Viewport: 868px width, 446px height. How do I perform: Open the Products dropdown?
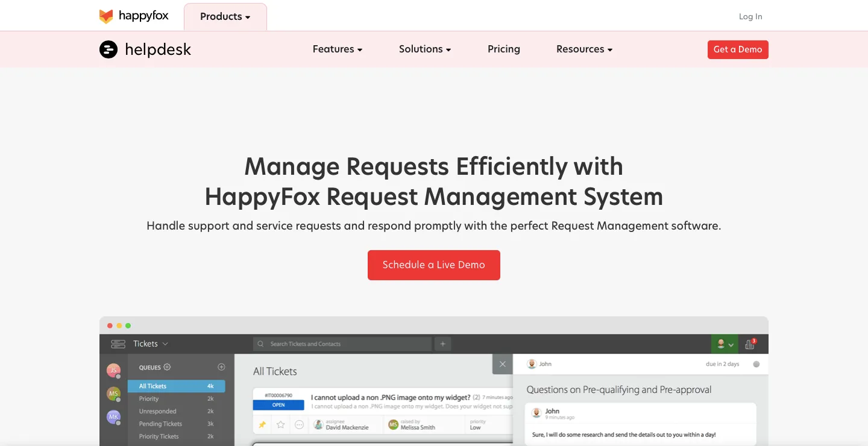point(225,17)
